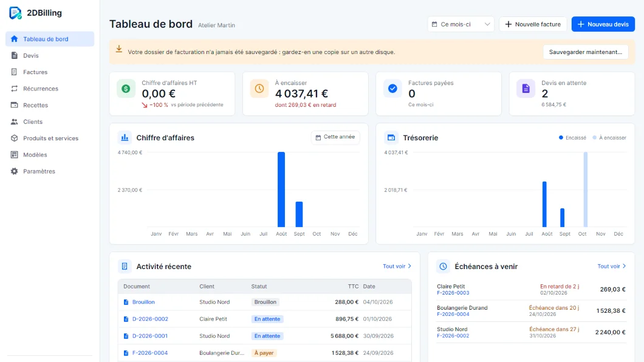This screenshot has width=644, height=362.
Task: Click the document icon in the D-2026-0002 row
Action: (x=126, y=319)
